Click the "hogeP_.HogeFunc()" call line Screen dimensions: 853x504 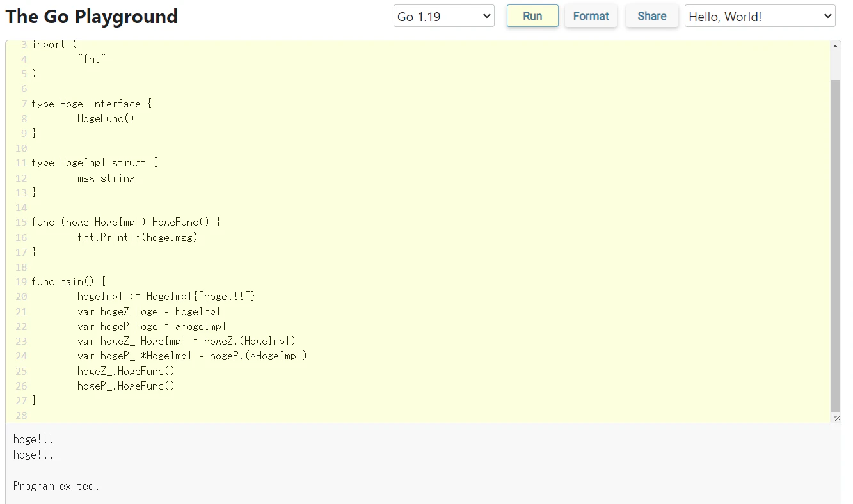tap(126, 386)
